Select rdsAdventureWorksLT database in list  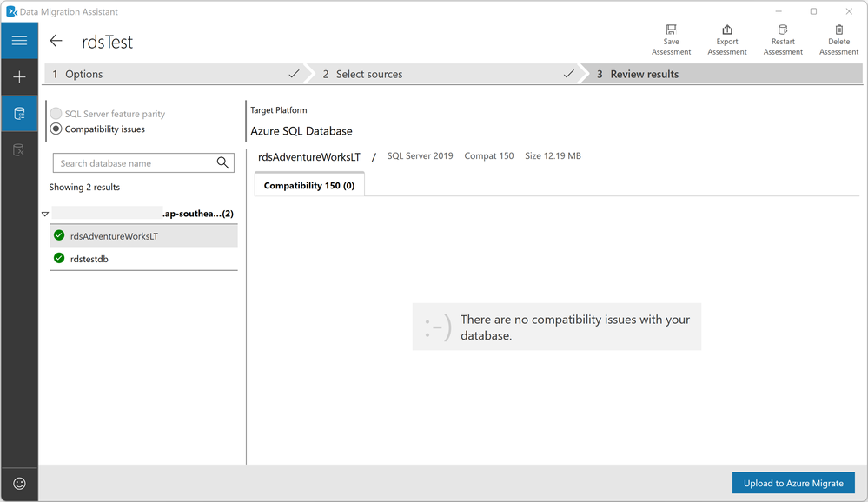[x=144, y=236]
